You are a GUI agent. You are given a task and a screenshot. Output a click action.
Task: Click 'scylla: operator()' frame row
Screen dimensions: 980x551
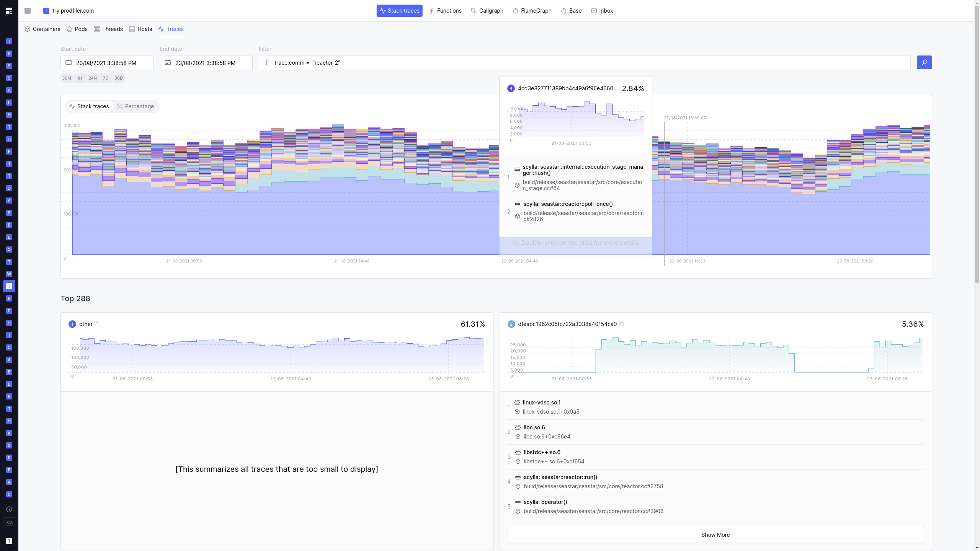click(715, 507)
